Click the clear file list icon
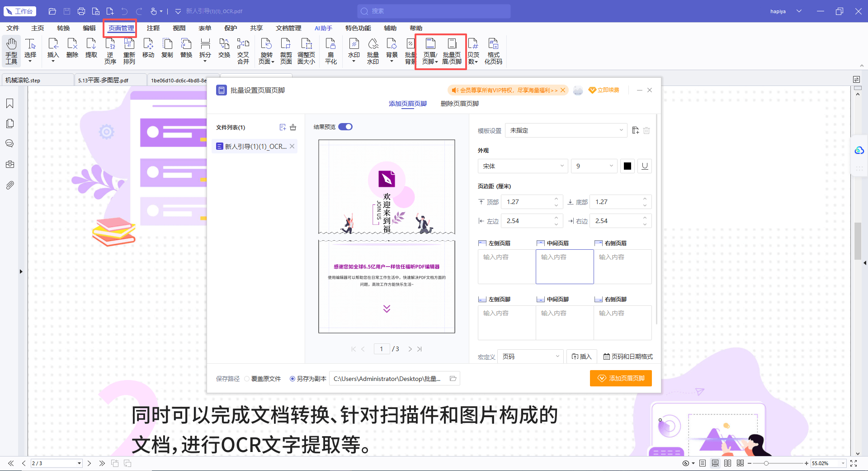Image resolution: width=868 pixels, height=471 pixels. [x=293, y=127]
